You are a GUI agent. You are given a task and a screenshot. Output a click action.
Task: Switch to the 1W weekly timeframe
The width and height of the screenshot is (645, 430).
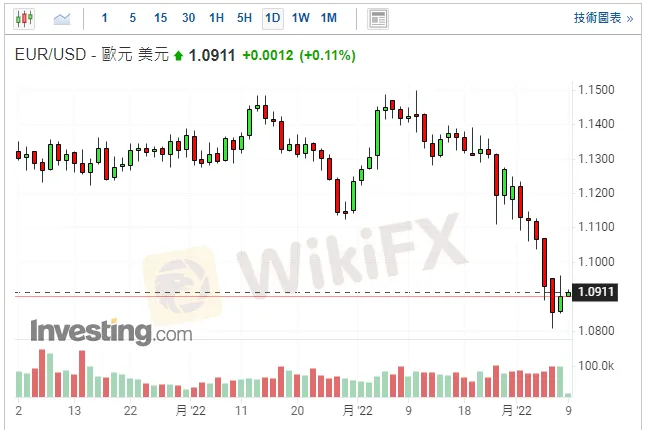pos(300,18)
